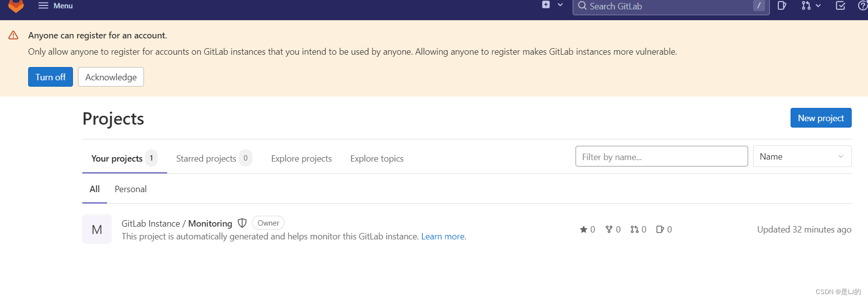
Task: Switch to Starred projects tab
Action: [x=214, y=158]
